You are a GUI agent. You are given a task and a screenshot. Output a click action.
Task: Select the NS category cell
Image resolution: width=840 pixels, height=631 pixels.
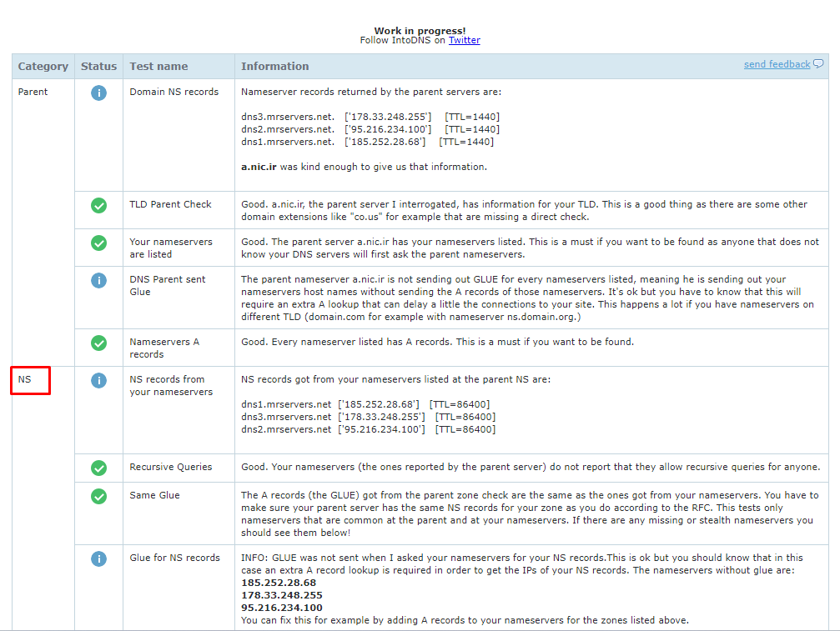(25, 380)
